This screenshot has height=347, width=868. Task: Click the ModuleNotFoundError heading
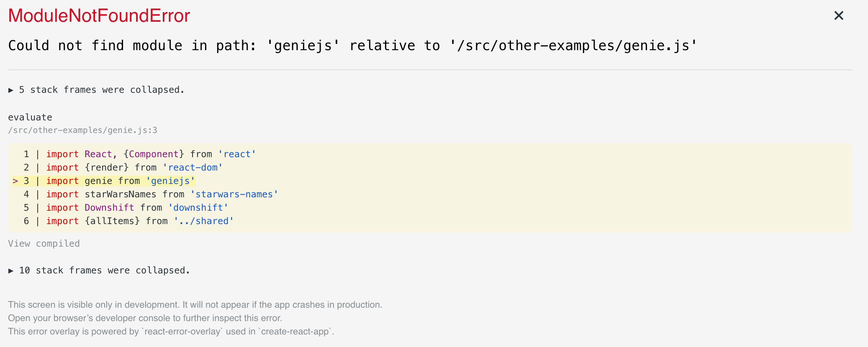click(99, 15)
